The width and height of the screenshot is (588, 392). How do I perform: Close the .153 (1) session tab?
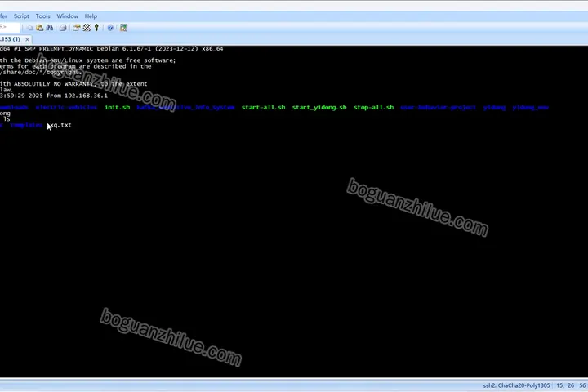coord(28,39)
